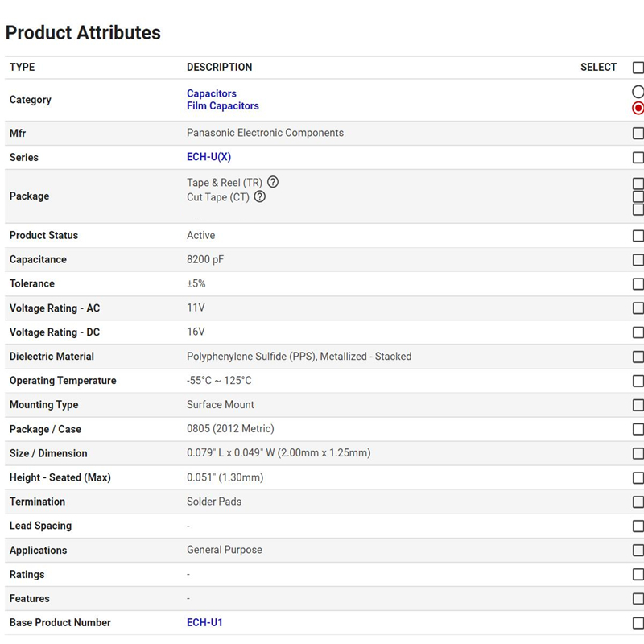Screen dimensions: 644x644
Task: Click the help icon next to Tape & Reel
Action: [x=273, y=182]
